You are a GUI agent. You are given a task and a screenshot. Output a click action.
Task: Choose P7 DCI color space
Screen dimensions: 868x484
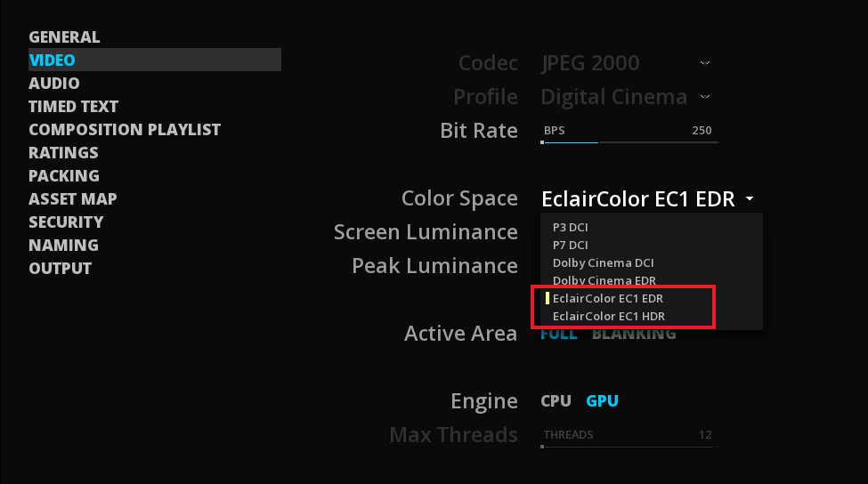pos(570,245)
